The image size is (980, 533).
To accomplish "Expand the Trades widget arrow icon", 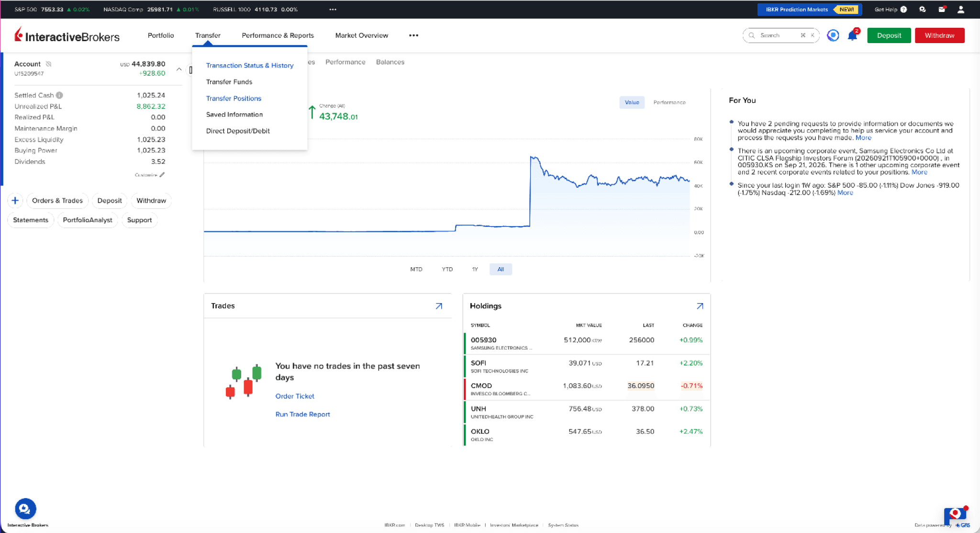I will click(x=439, y=306).
